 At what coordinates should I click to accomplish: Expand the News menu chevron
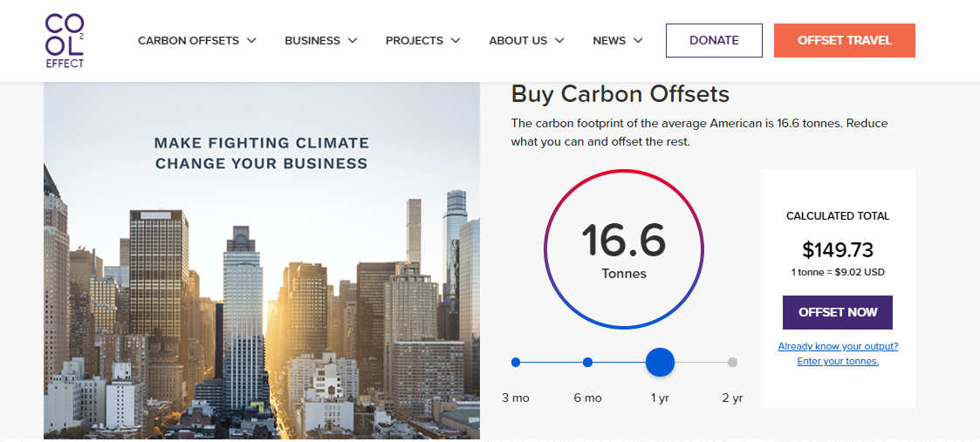(x=638, y=41)
